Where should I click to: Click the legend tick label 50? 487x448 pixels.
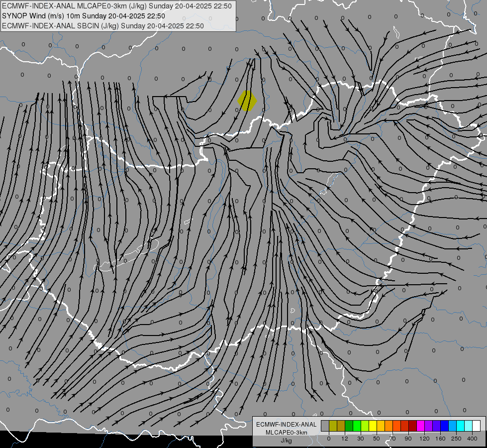pos(377,439)
